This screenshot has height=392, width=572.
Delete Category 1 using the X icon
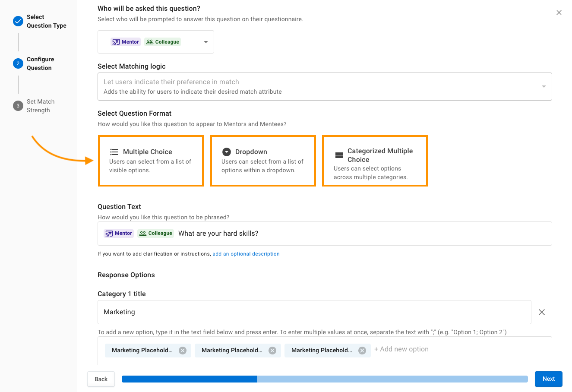click(x=542, y=312)
